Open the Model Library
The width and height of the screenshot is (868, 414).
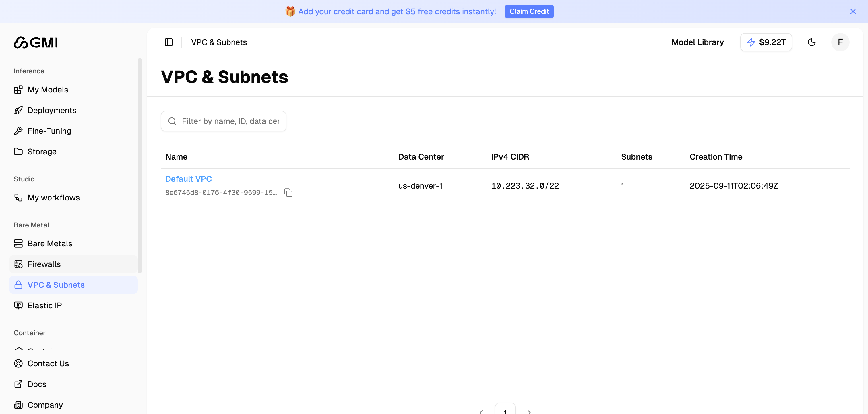tap(697, 42)
